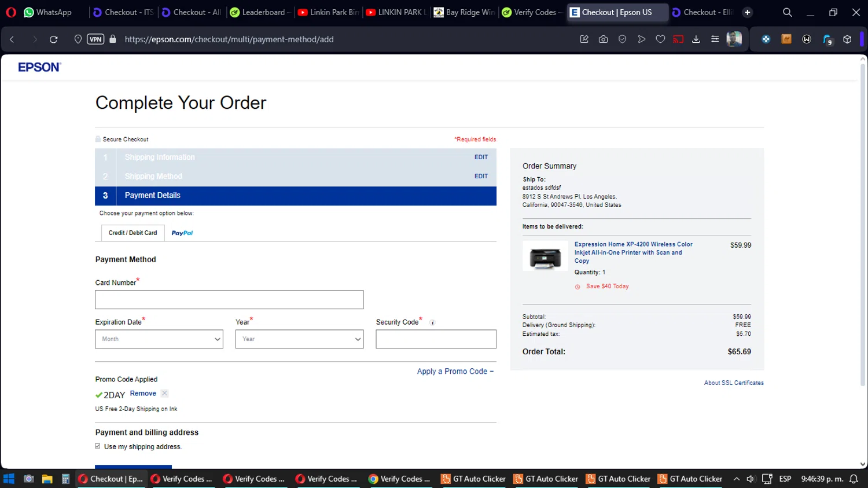This screenshot has width=868, height=488.
Task: Open the first GT Auto Clicker taskbar item
Action: (x=473, y=479)
